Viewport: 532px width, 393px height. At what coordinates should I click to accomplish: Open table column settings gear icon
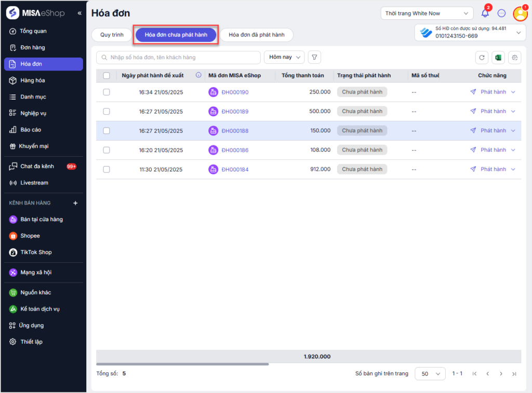(514, 58)
